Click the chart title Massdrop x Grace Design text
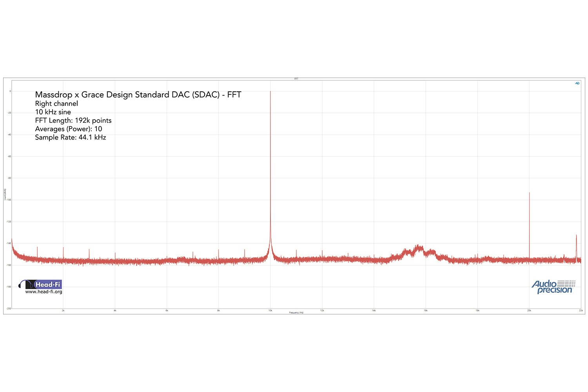 click(138, 94)
